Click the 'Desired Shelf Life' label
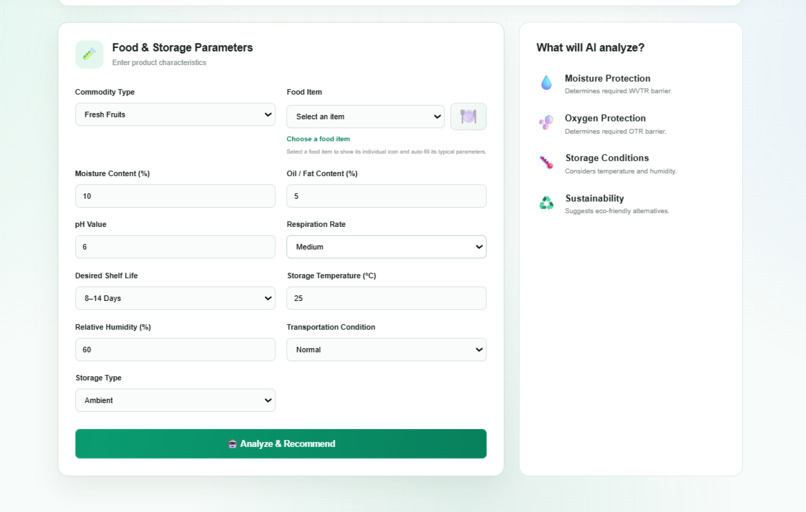Image resolution: width=806 pixels, height=512 pixels. click(106, 276)
